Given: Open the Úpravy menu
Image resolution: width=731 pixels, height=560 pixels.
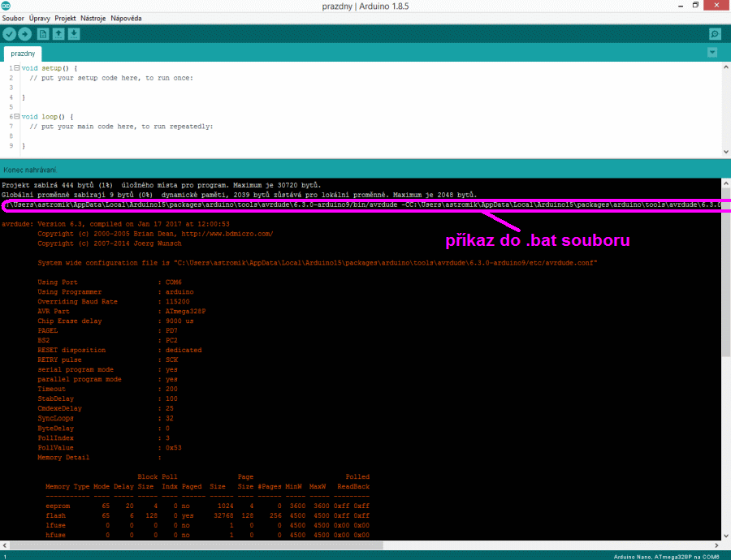Looking at the screenshot, I should [x=39, y=18].
